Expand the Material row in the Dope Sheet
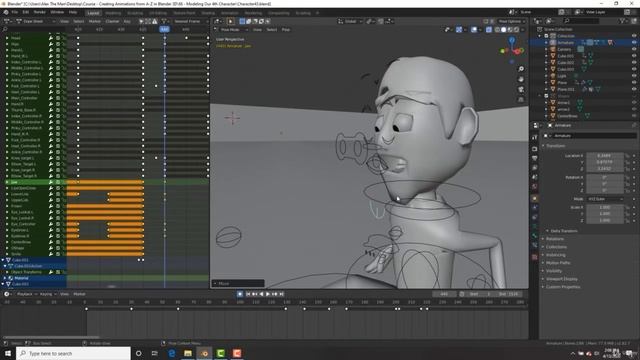This screenshot has height=360, width=640. click(x=6, y=278)
